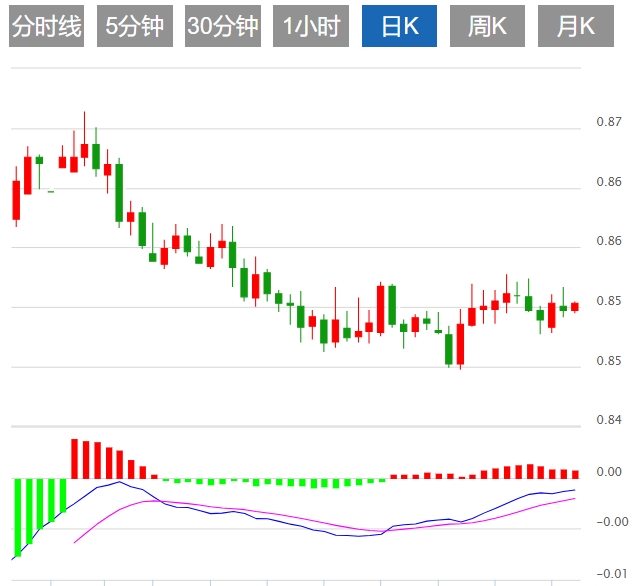Click the -0.01 MACD axis label
Viewport: 643px width, 586px height.
coord(612,574)
